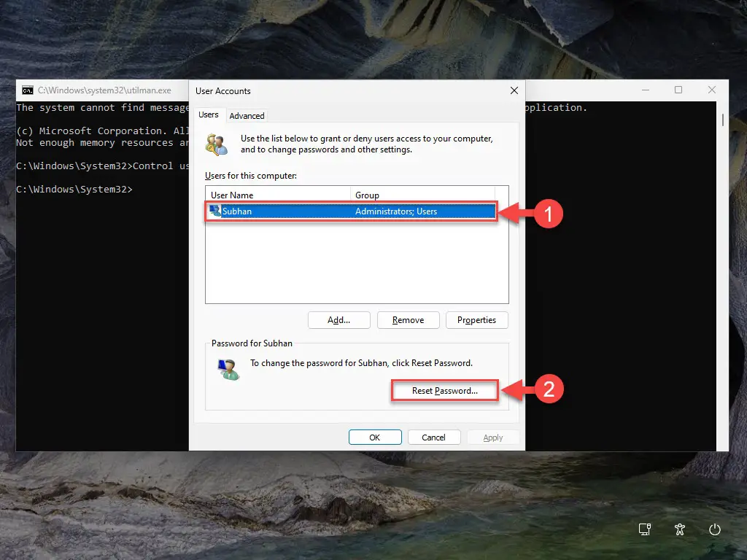This screenshot has width=747, height=560.
Task: Click Cancel in the User Accounts dialog
Action: coord(434,437)
